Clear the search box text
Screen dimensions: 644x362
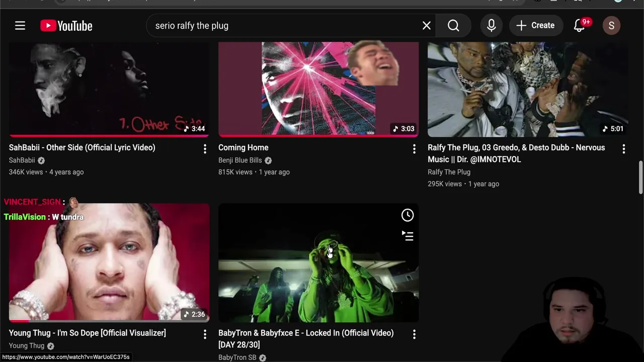[426, 26]
